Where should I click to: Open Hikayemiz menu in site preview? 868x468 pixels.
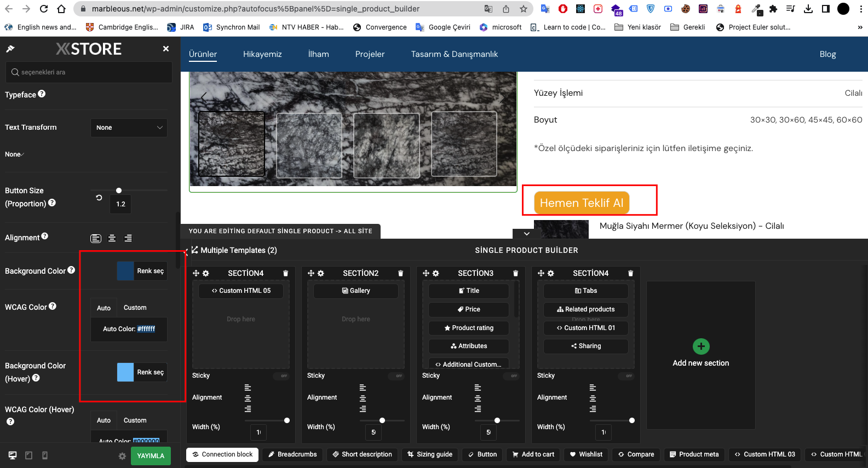tap(262, 54)
